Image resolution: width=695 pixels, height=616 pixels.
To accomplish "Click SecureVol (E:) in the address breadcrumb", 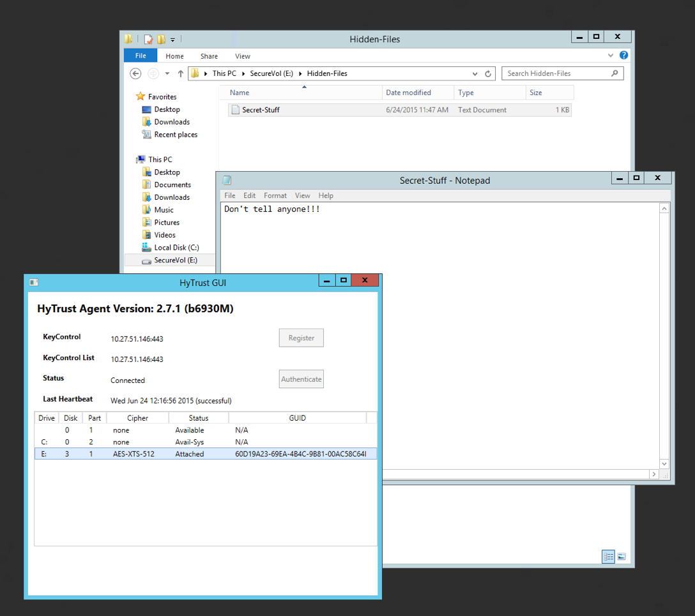I will pos(271,73).
